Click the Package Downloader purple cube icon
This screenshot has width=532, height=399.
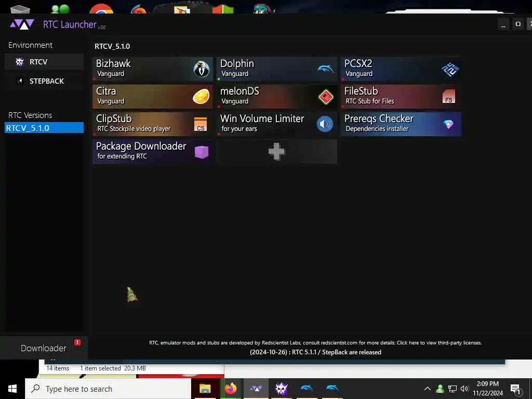201,152
